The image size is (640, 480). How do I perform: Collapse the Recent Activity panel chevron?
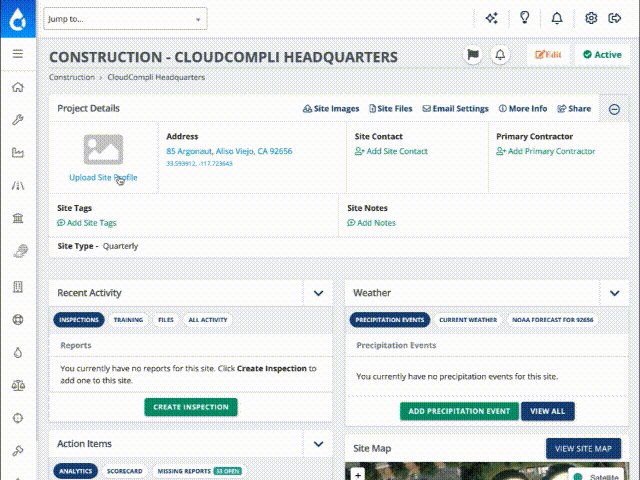318,293
